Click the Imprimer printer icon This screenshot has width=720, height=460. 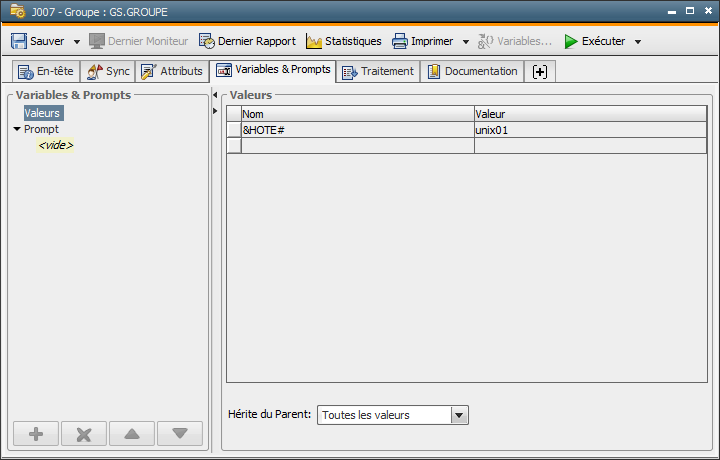[400, 41]
